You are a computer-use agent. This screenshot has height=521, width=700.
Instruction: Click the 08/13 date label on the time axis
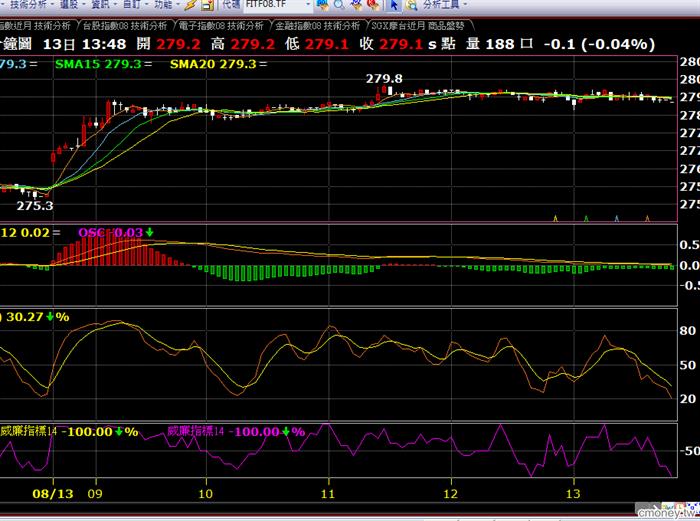pyautogui.click(x=53, y=494)
